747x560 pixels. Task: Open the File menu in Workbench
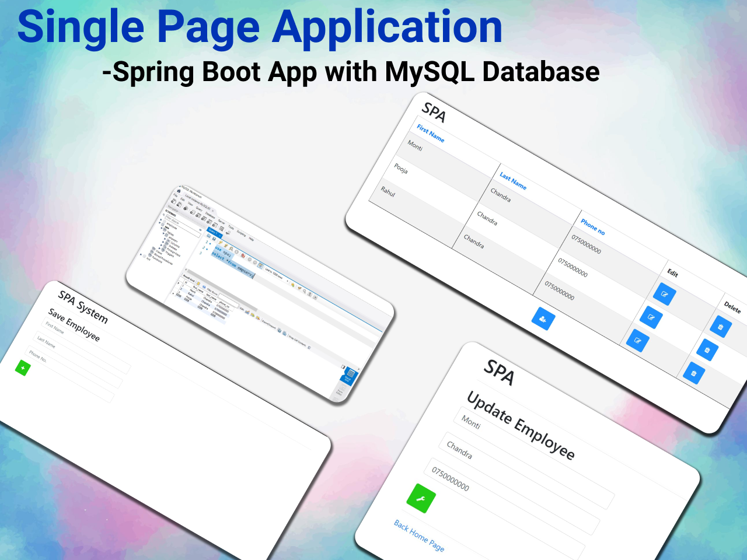tap(175, 196)
